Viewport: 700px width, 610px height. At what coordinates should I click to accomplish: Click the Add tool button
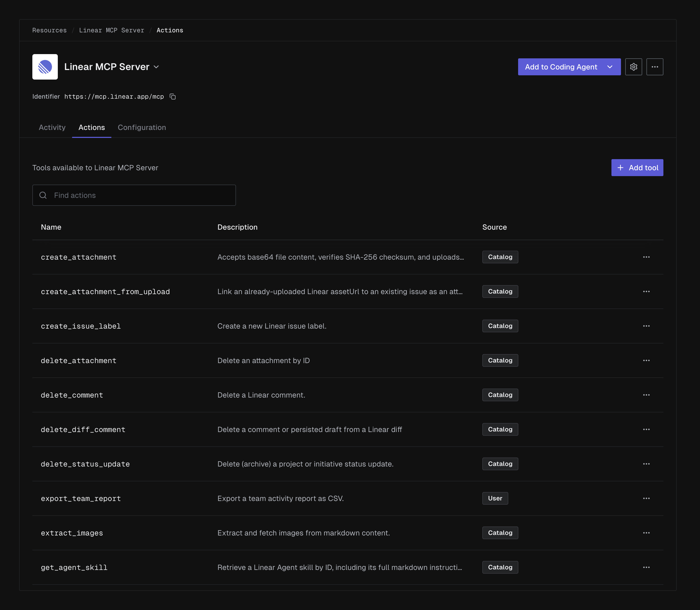click(637, 167)
